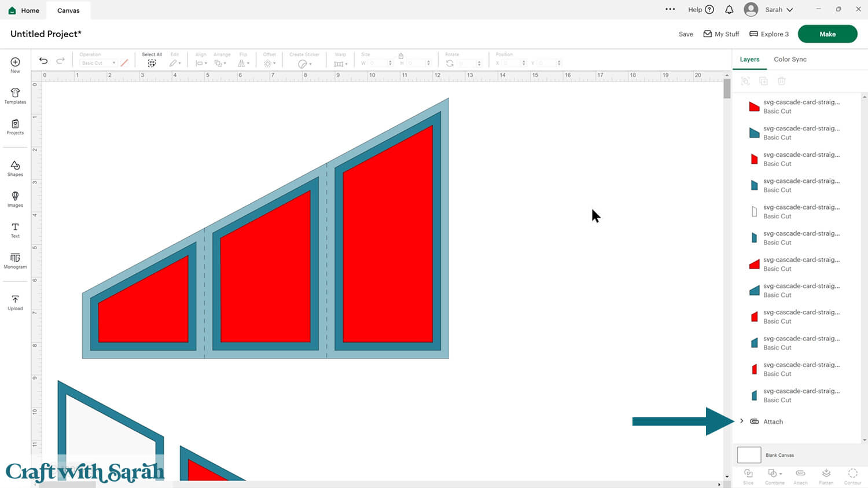Open the Monogram tool

tap(15, 261)
